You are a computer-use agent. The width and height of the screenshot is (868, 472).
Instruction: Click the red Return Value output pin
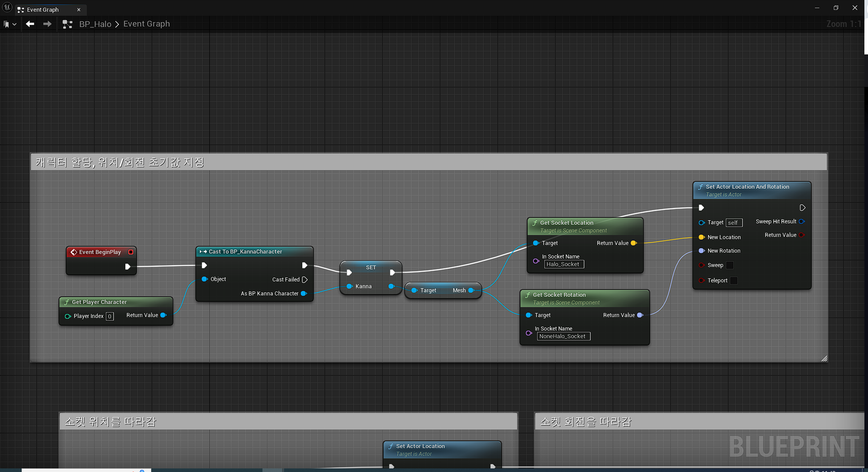(x=801, y=235)
